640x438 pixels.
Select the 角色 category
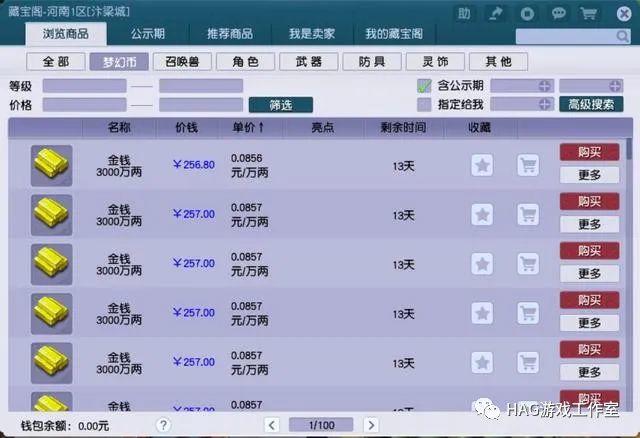point(246,62)
